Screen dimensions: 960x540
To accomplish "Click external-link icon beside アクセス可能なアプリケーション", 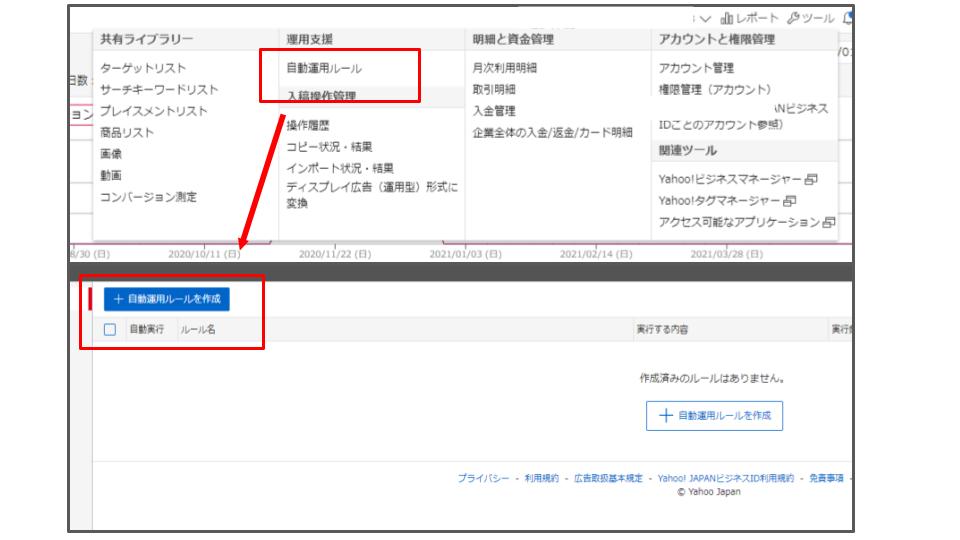I will tap(829, 222).
